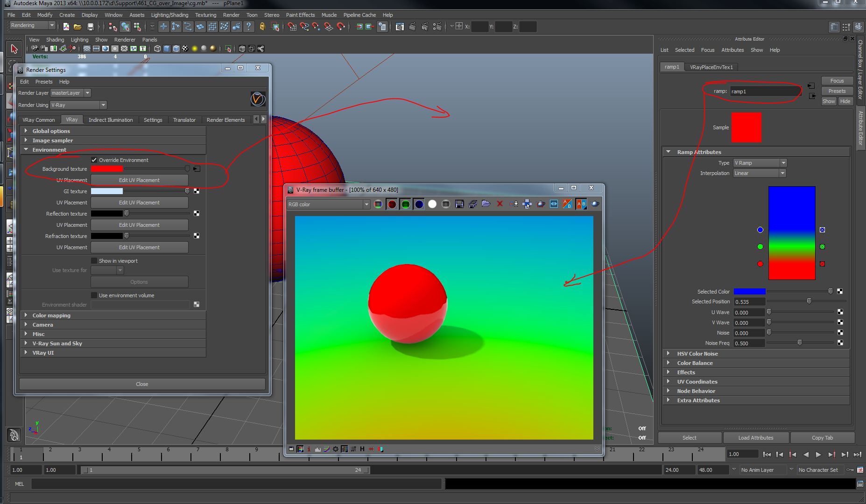Open the Rendering menu set dropdown
The width and height of the screenshot is (866, 504).
coord(32,25)
